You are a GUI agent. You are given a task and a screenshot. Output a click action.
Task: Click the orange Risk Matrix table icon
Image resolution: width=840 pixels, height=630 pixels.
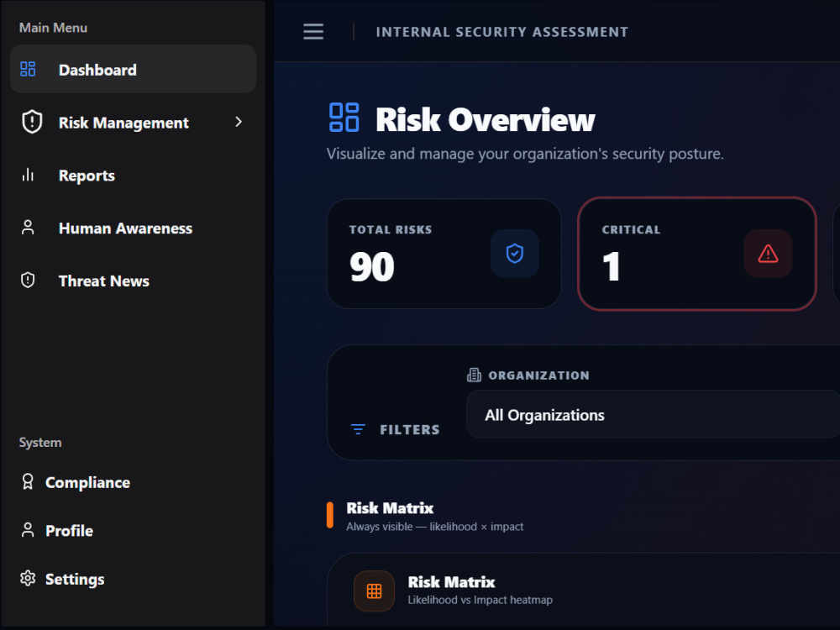click(374, 591)
